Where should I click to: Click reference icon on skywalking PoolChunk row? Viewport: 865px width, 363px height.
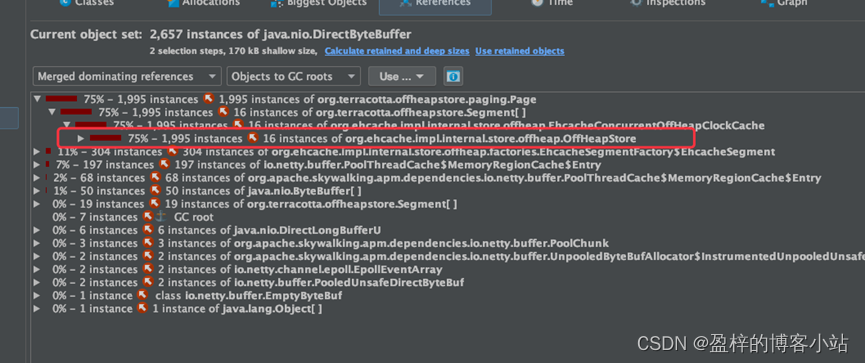[148, 243]
